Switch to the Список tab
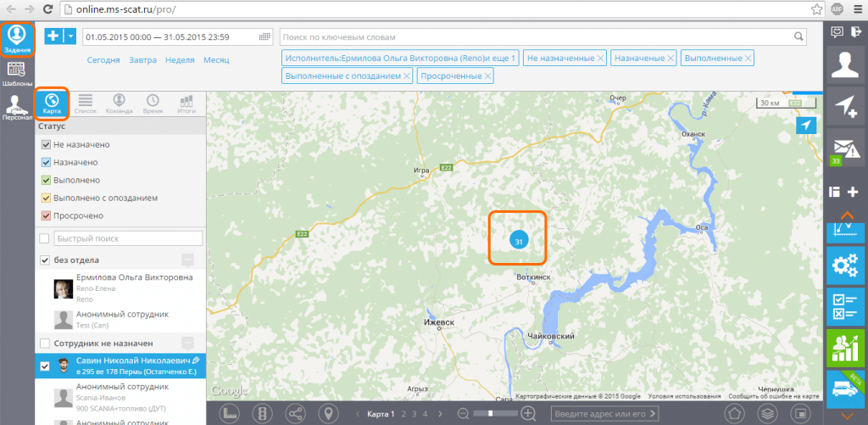Viewport: 868px width, 425px height. coord(86,104)
